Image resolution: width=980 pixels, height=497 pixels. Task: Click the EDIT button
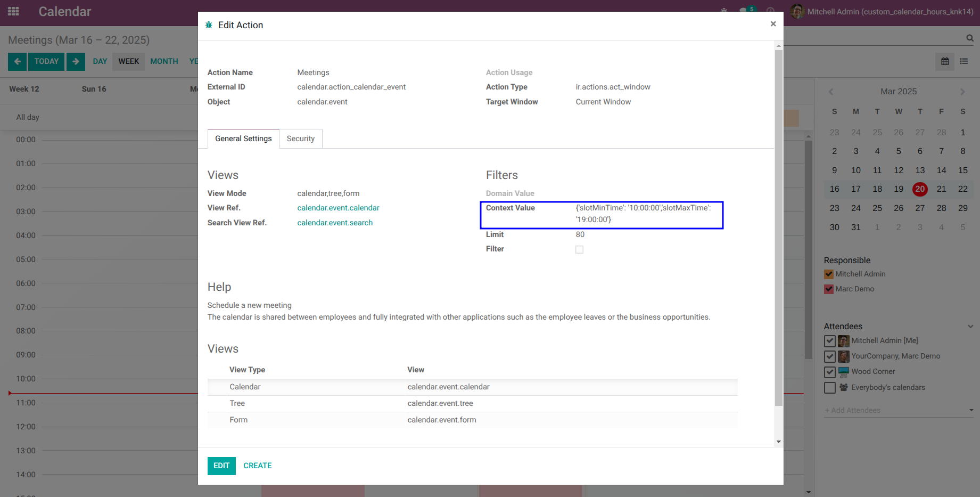(221, 466)
